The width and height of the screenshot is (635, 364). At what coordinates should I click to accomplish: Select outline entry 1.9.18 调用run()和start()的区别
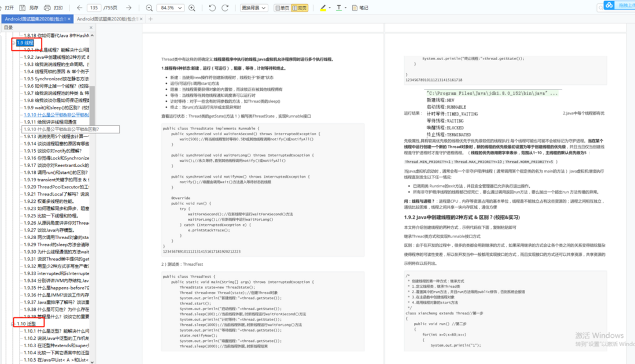[56, 173]
